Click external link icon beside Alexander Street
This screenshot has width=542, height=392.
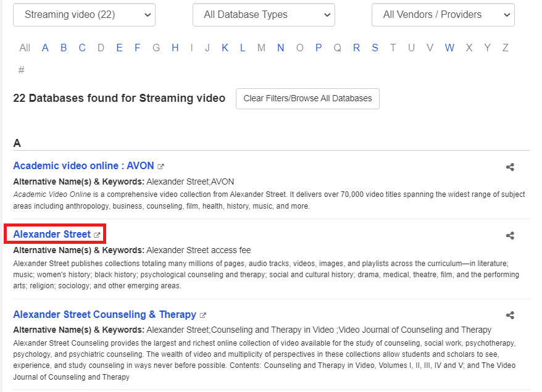97,235
